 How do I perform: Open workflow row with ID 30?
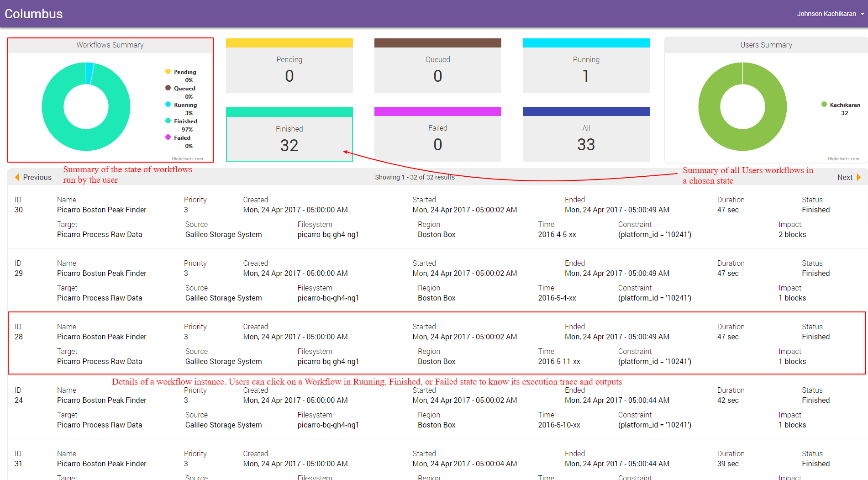(437, 217)
